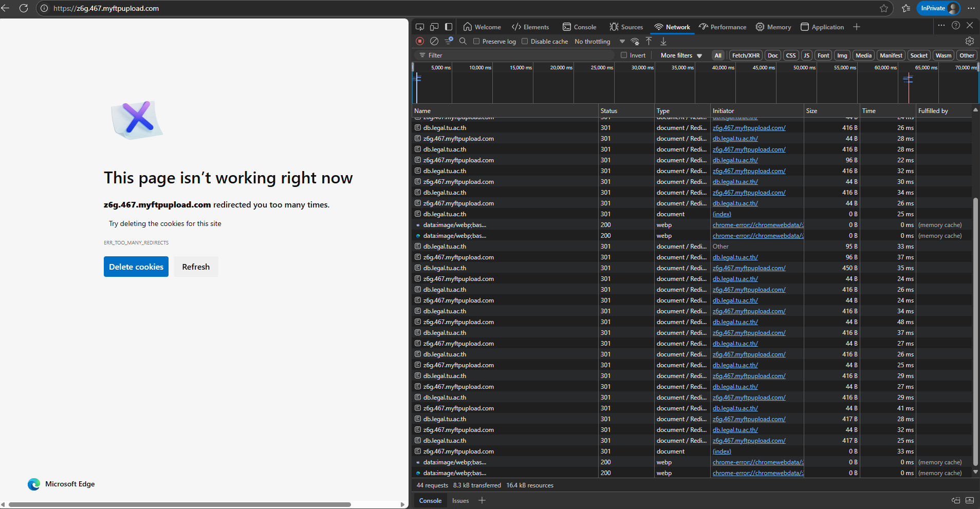
Task: Open quick view drawer plus button
Action: [482, 500]
